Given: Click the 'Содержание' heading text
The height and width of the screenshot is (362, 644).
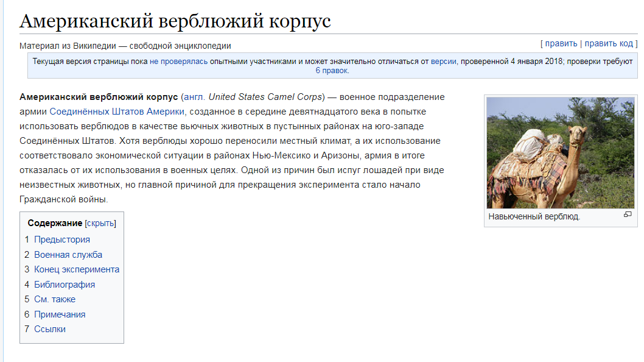Looking at the screenshot, I should click(55, 224).
